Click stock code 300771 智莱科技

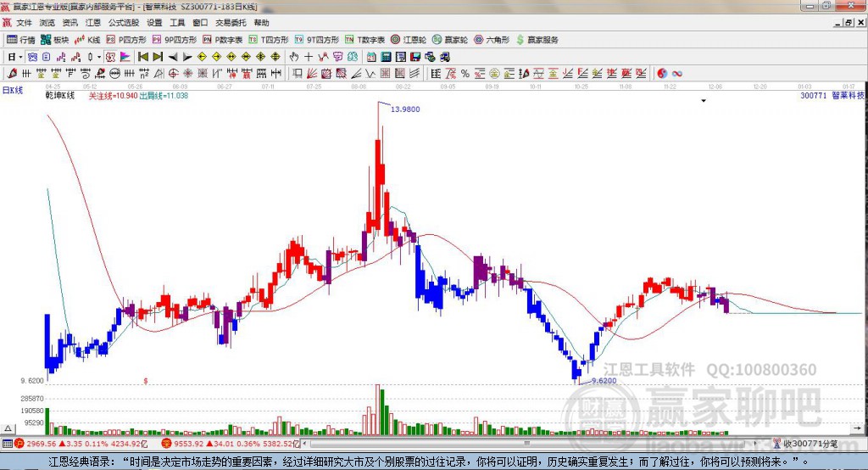[x=832, y=95]
